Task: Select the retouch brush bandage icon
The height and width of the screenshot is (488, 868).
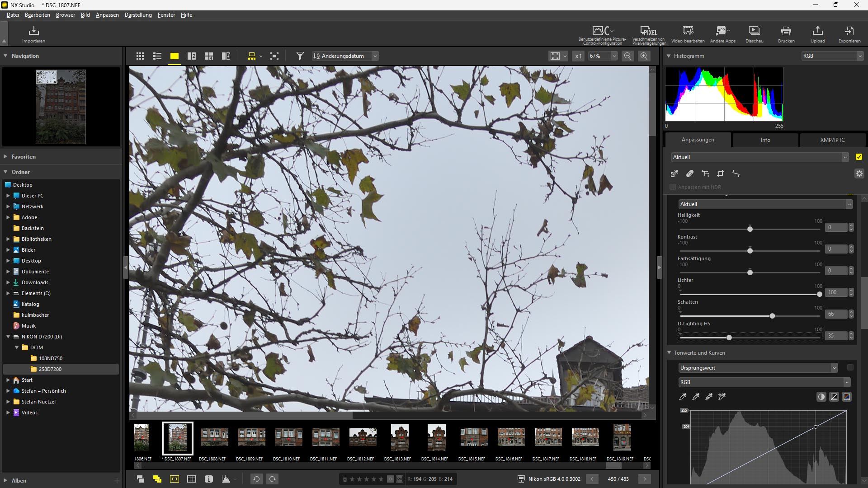Action: [x=690, y=174]
